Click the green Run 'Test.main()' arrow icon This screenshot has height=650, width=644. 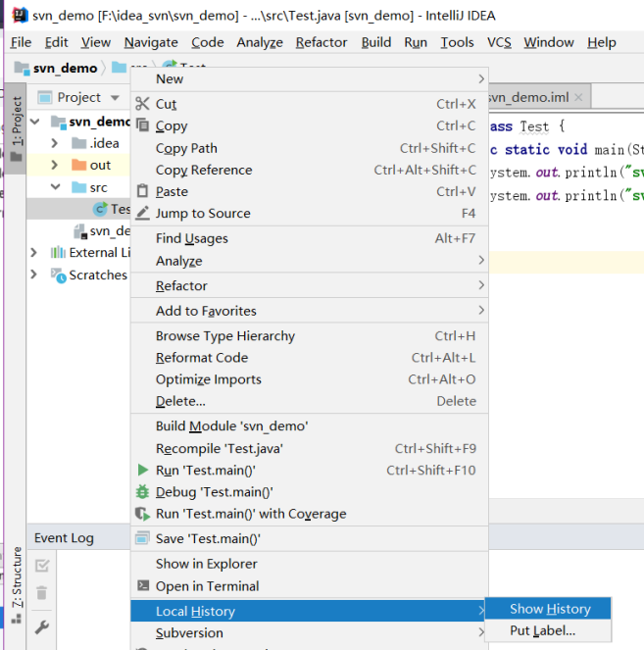(142, 470)
